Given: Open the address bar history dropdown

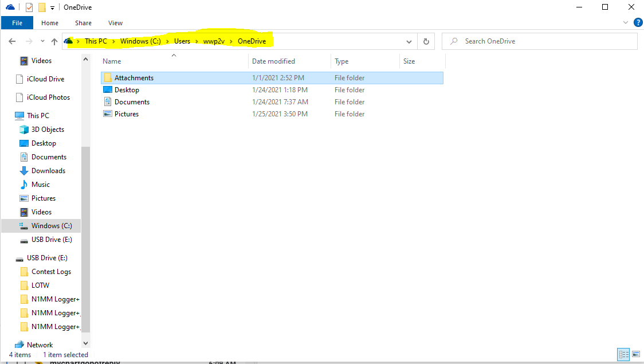Looking at the screenshot, I should (409, 41).
